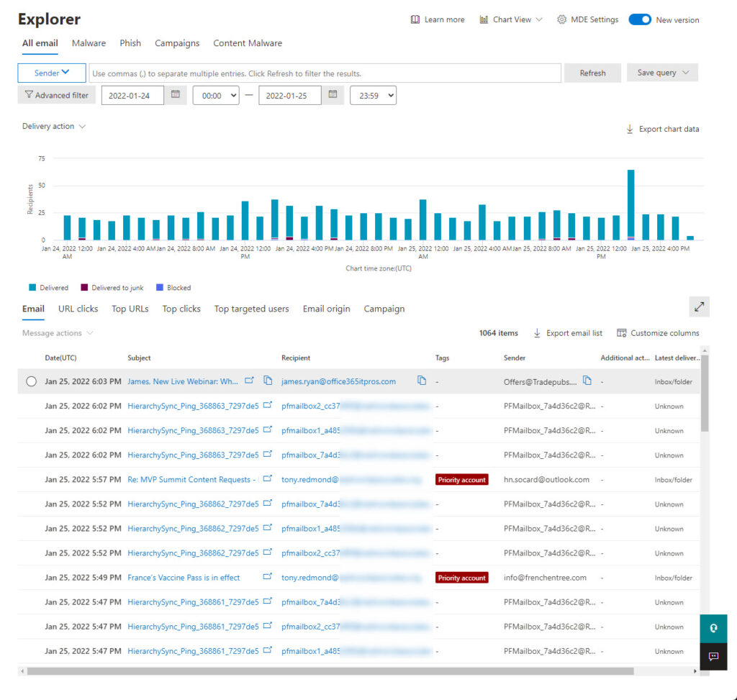This screenshot has width=737, height=700.
Task: Open the France's Vaccine Pass email popout icon
Action: (x=268, y=576)
